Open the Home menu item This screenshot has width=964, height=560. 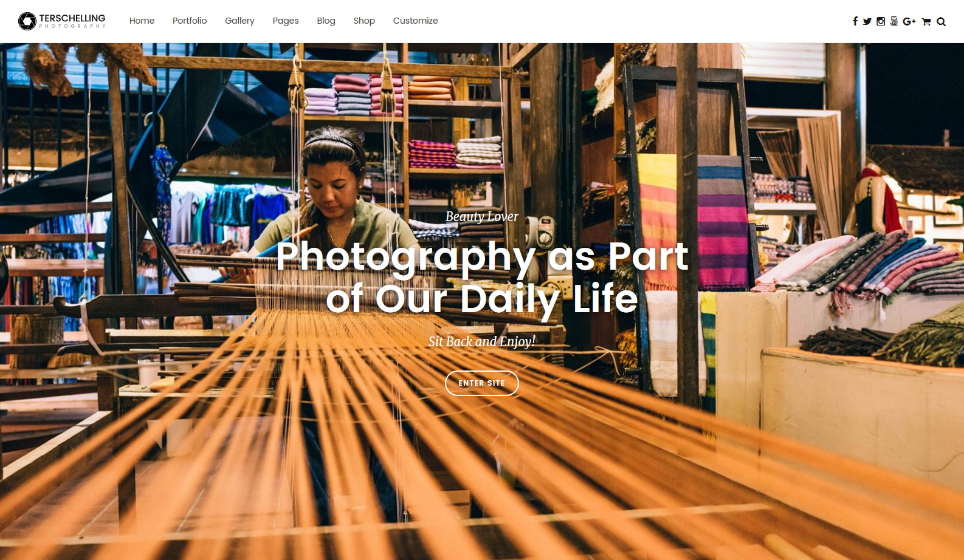[x=142, y=21]
